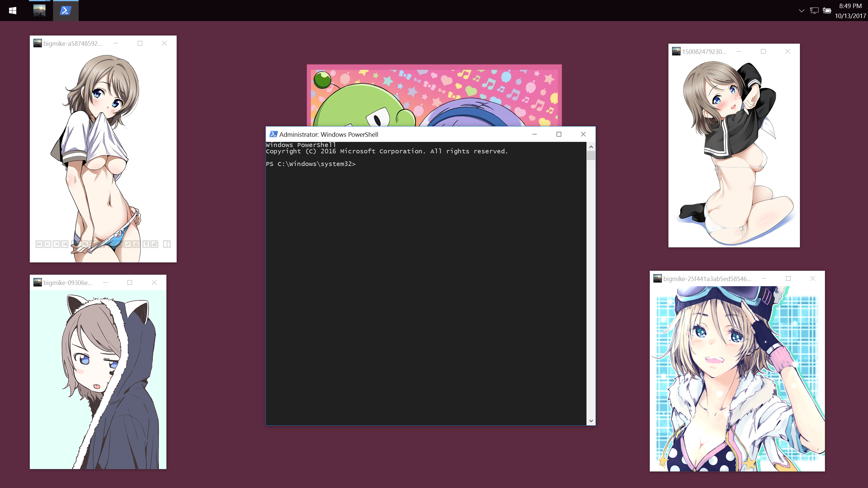Screen dimensions: 868x488
Task: Minimize the bigmike-25f441a3ab5ed58546 image window
Action: click(764, 279)
